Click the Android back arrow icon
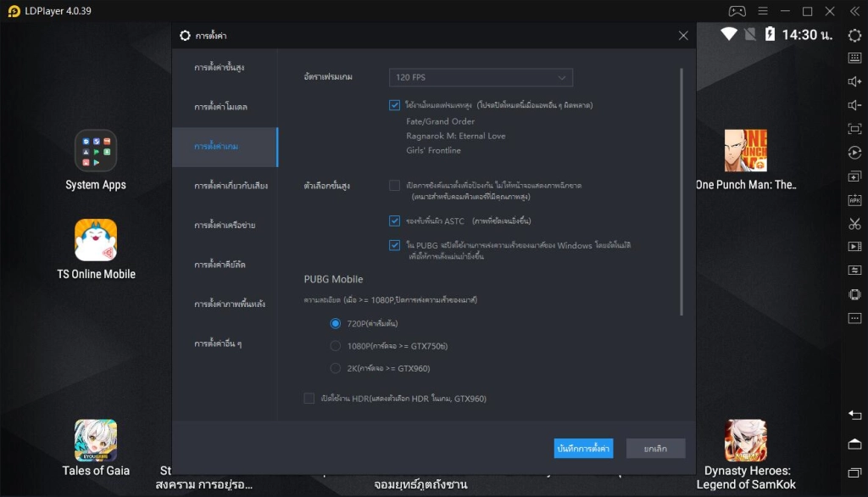 pos(854,415)
